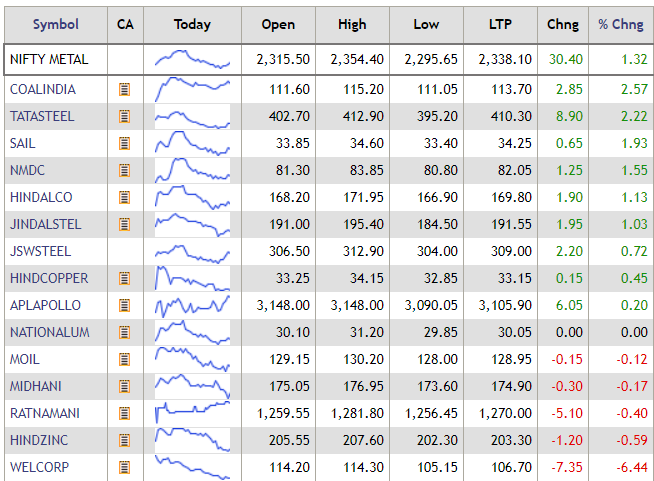View APLAPOLLO intraday sparkline chart
Screen dimensions: 654x481
pyautogui.click(x=192, y=306)
